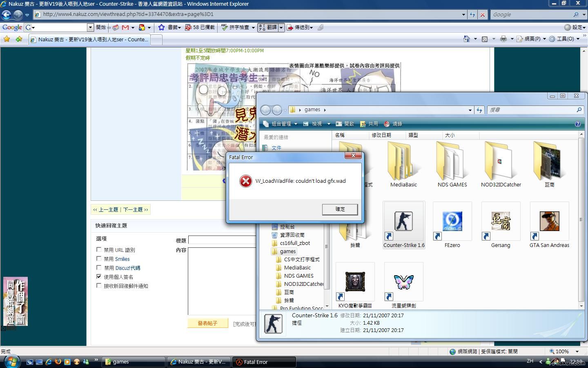Switch to the Nakuz 樂古 browser tab
The image size is (588, 368).
[x=90, y=40]
